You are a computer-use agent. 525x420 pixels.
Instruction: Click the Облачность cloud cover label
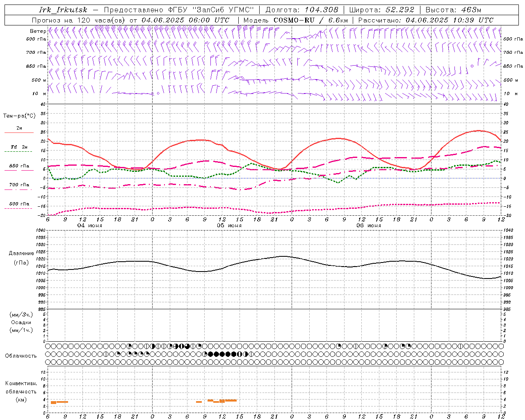click(x=21, y=356)
